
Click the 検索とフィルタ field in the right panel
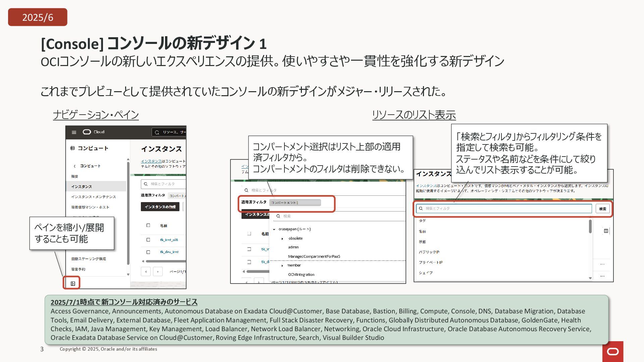504,208
